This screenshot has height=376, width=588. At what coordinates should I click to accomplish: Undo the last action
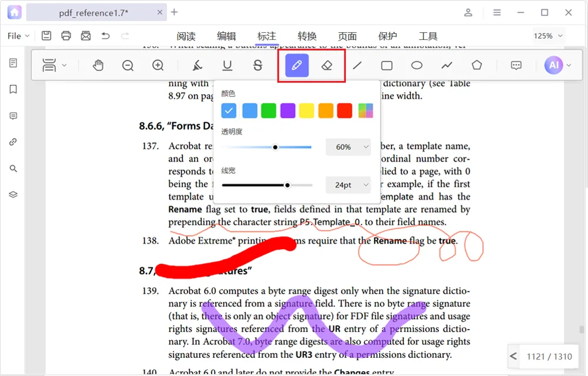(x=105, y=36)
